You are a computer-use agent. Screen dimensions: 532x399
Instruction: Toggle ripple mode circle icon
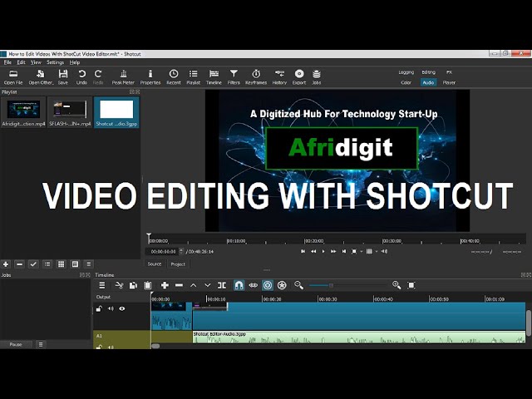click(268, 285)
